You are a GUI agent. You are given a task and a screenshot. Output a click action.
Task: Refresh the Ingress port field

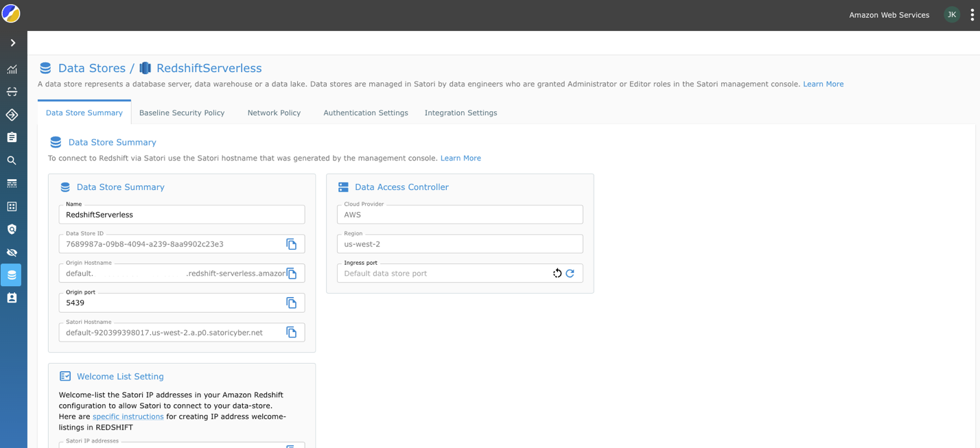(x=570, y=273)
